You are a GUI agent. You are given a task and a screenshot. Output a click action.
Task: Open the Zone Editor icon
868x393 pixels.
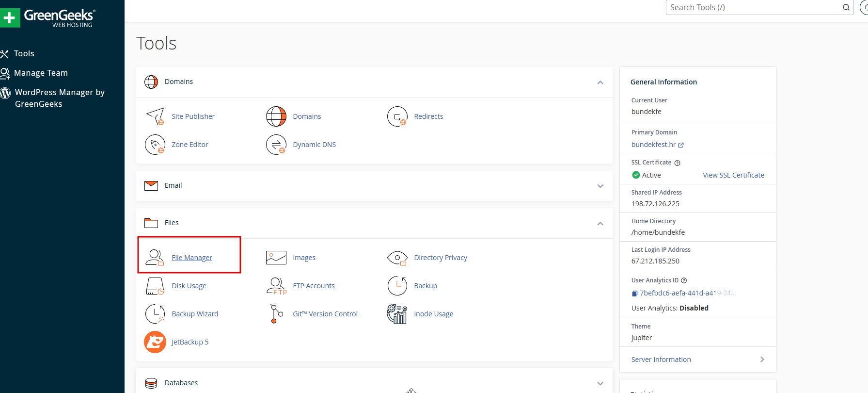point(155,145)
